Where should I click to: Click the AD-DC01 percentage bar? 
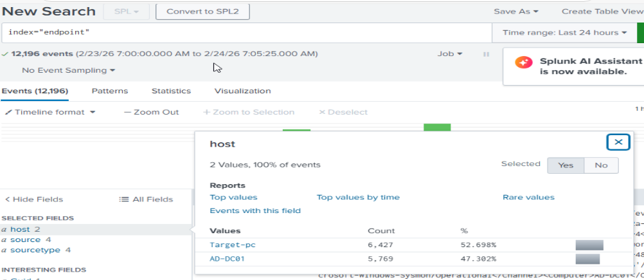(587, 259)
